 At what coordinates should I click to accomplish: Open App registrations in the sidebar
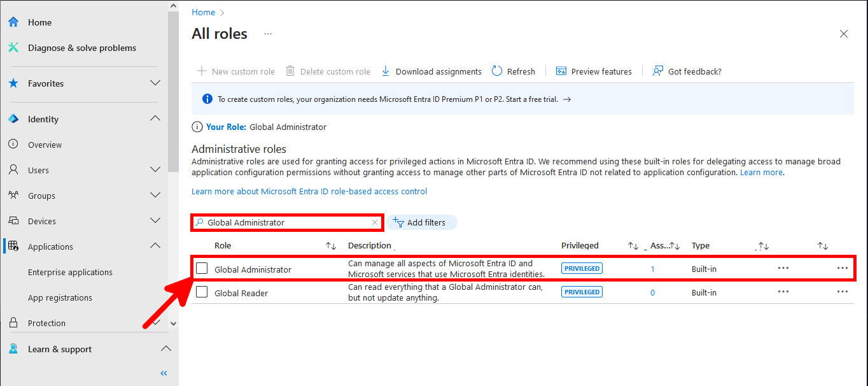62,297
